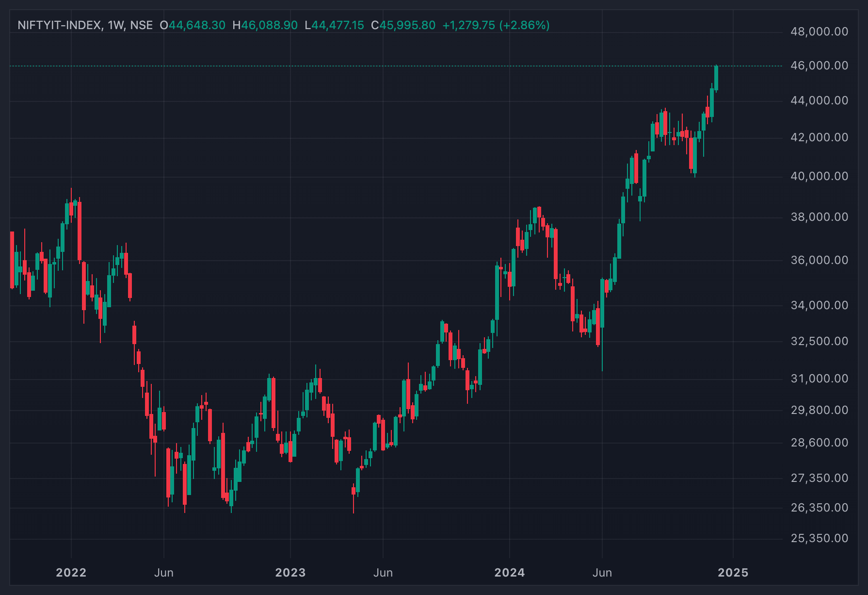
Task: Click the close value 45,995.80 in the legend
Action: (x=407, y=25)
